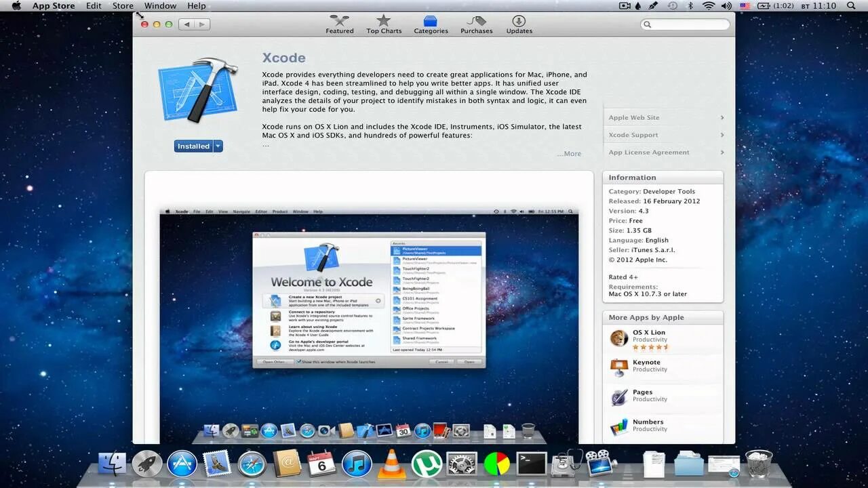Open the Time Machine menu bar icon

coord(673,5)
